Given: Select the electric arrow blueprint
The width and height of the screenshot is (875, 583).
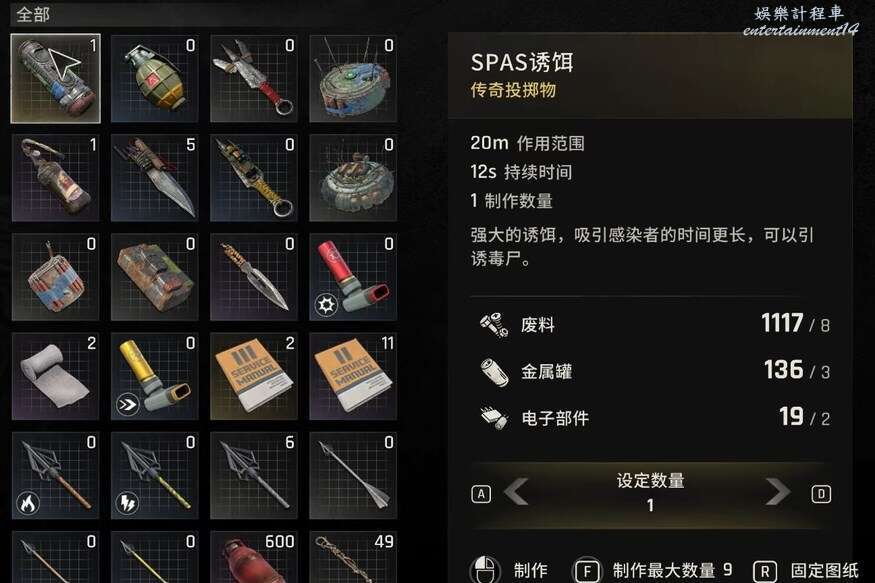Looking at the screenshot, I should (x=155, y=476).
